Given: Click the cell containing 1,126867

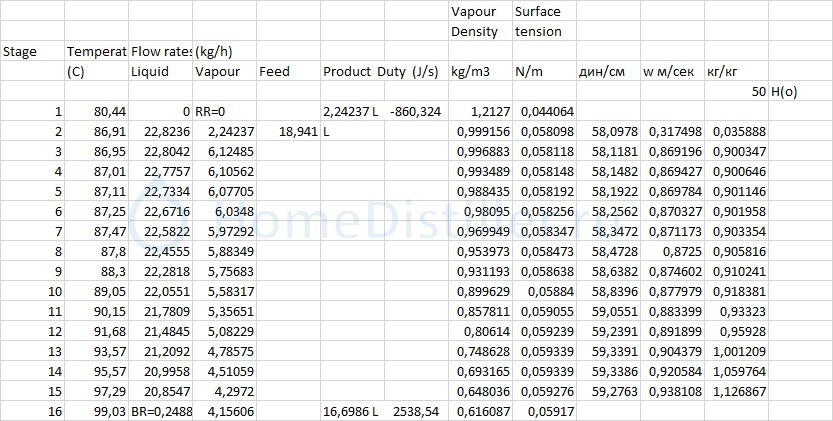Looking at the screenshot, I should (735, 391).
